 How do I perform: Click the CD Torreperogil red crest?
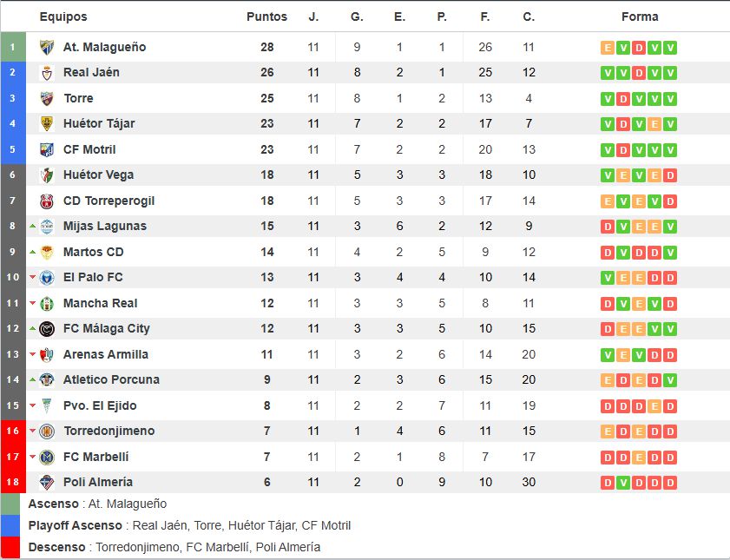click(47, 201)
